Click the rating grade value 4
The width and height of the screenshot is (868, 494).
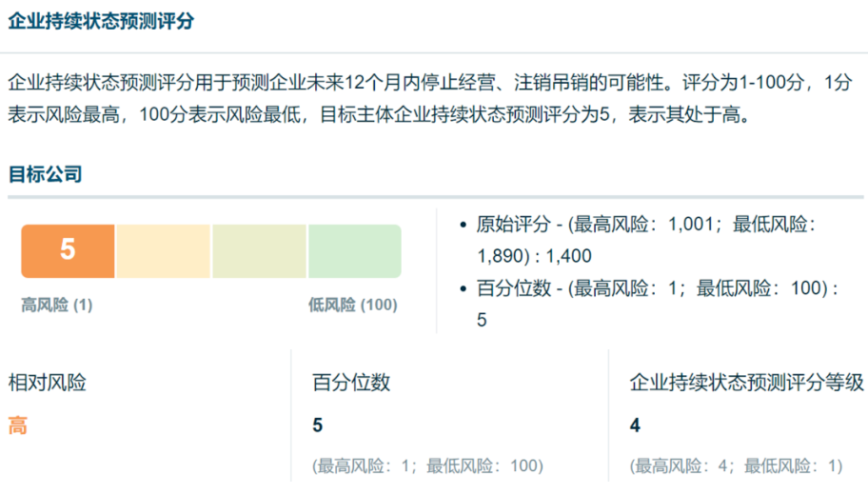click(635, 425)
